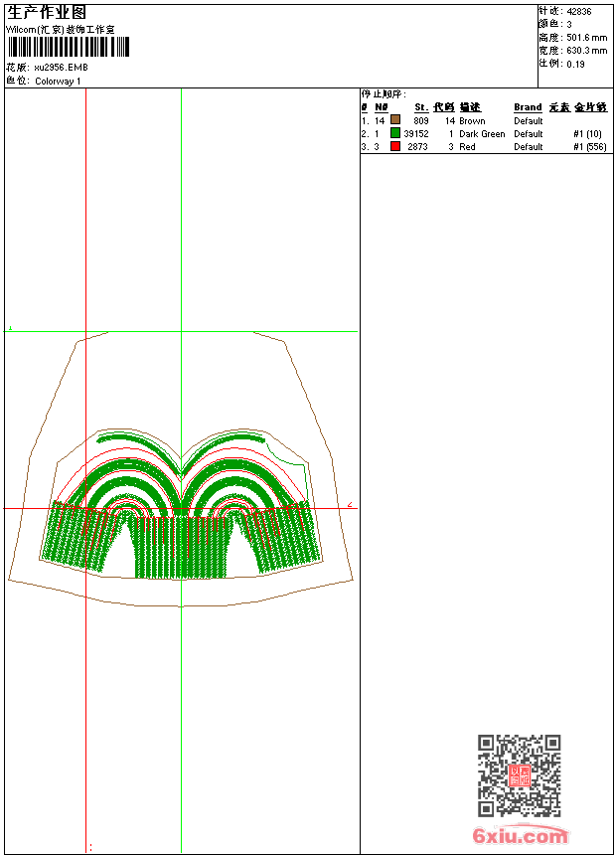This screenshot has width=616, height=855.
Task: Select the 'Colorway 1' text
Action: click(x=58, y=82)
